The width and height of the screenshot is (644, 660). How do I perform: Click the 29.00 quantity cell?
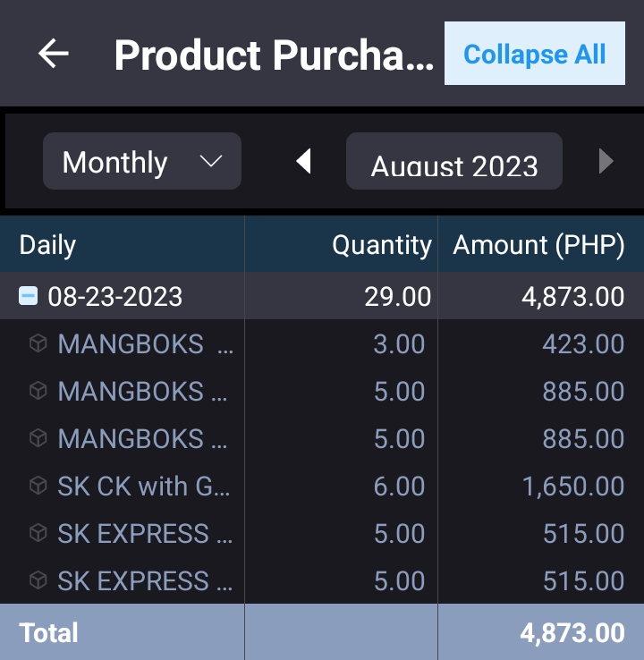(x=397, y=296)
